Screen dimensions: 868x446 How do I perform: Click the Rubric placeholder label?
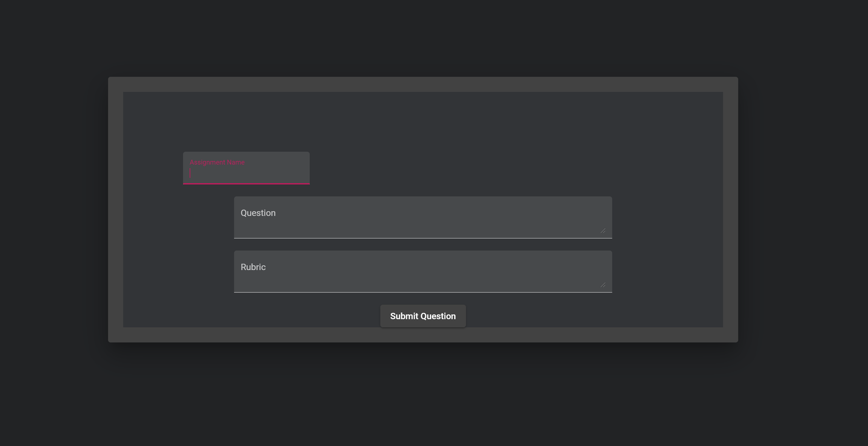[x=253, y=267]
